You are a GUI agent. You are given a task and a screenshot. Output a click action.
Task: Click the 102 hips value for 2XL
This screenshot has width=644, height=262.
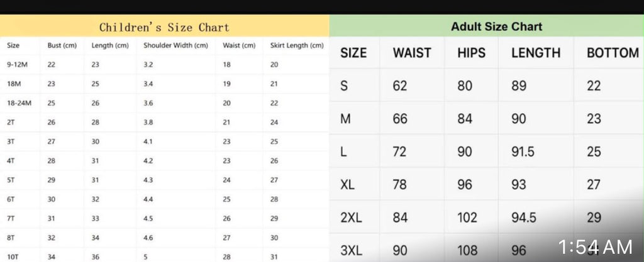coord(467,218)
